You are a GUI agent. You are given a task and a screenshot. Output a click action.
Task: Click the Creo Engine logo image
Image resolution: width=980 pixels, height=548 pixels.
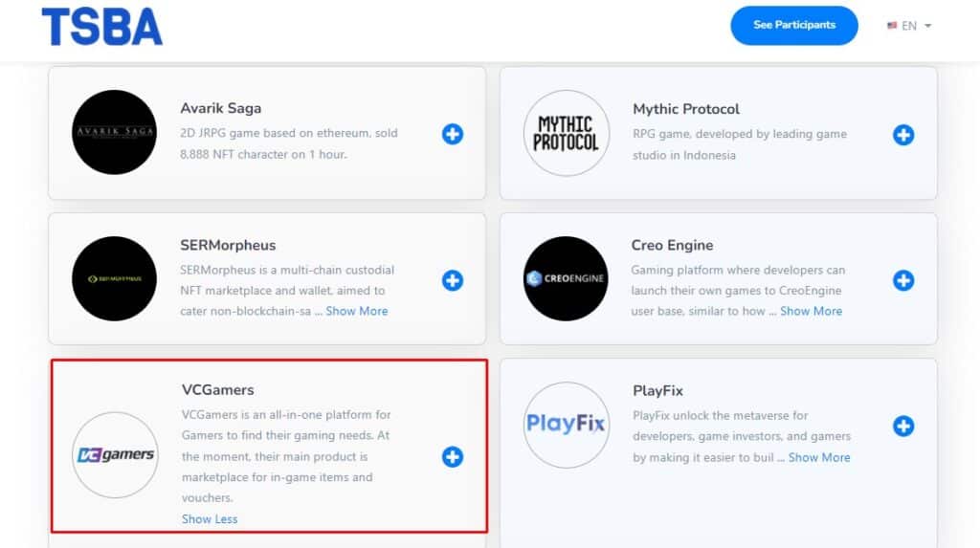click(567, 279)
